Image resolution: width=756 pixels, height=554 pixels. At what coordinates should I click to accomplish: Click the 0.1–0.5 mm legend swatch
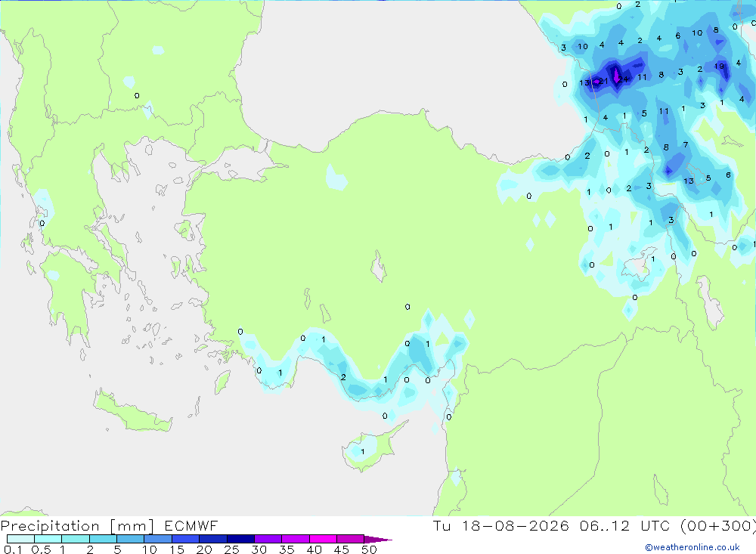[20, 539]
